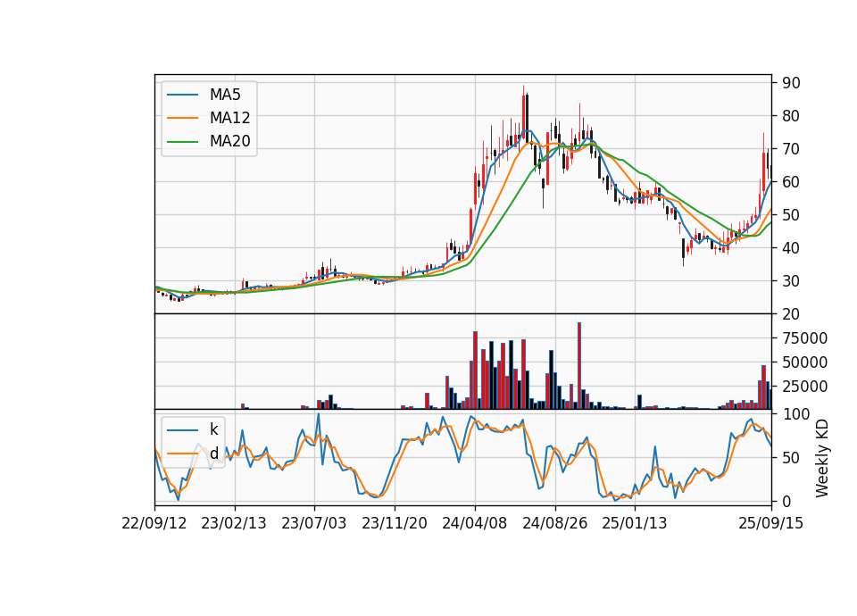Click the 60 price axis tick
This screenshot has width=857, height=616.
pyautogui.click(x=792, y=182)
